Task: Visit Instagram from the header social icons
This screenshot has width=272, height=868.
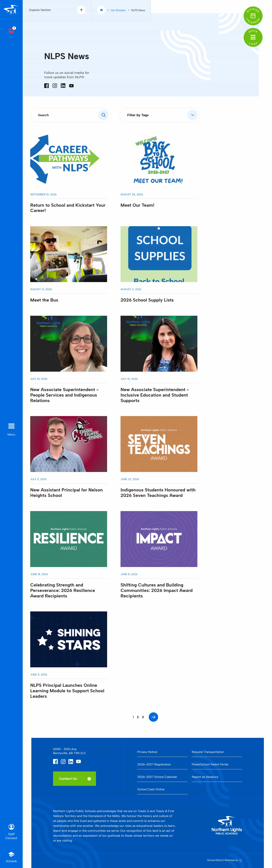Action: pyautogui.click(x=55, y=86)
